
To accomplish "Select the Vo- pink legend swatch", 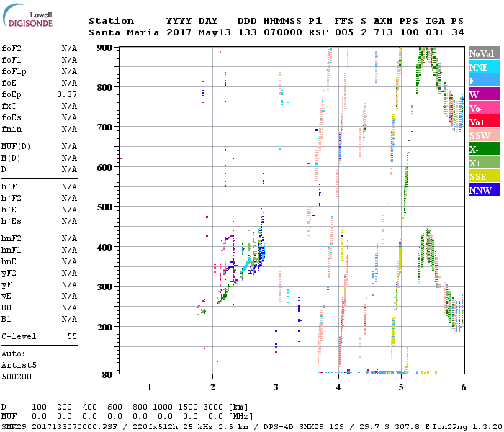I will tap(484, 107).
